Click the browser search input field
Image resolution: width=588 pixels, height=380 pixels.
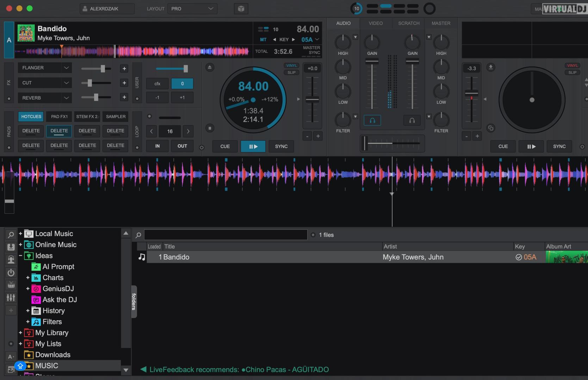tap(225, 235)
